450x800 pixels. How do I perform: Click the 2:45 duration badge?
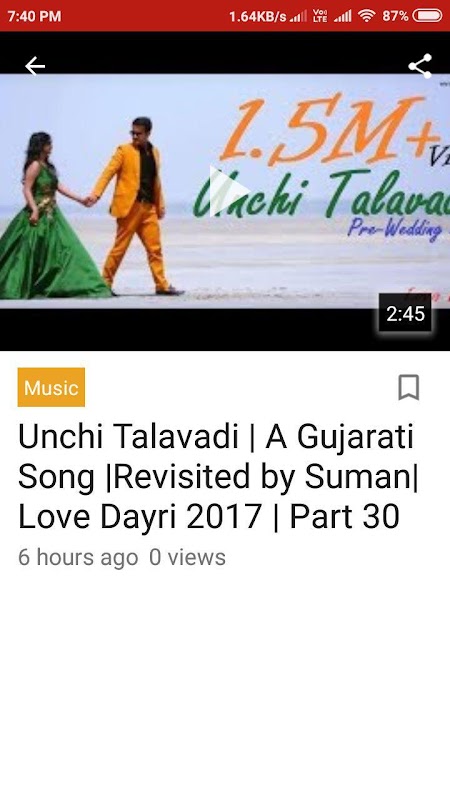(405, 313)
